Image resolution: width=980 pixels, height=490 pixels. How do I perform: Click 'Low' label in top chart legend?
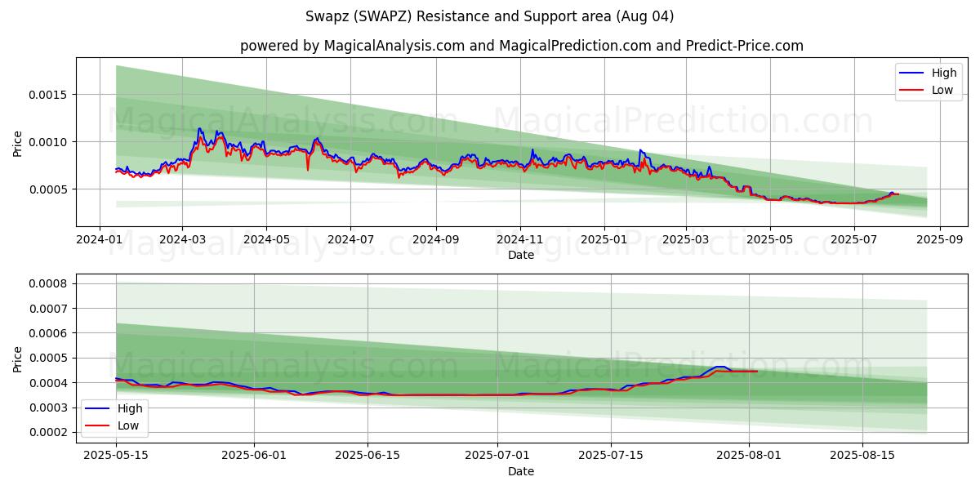(942, 90)
